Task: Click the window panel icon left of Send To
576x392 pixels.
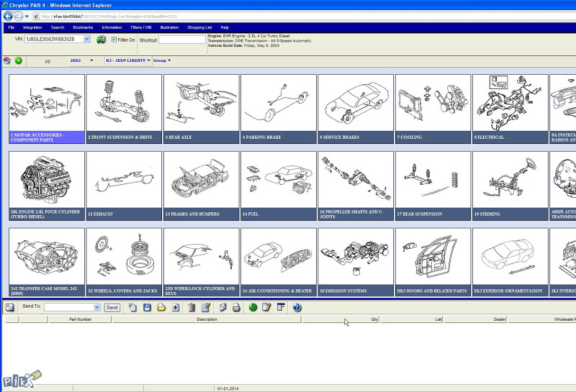Action: tap(9, 307)
